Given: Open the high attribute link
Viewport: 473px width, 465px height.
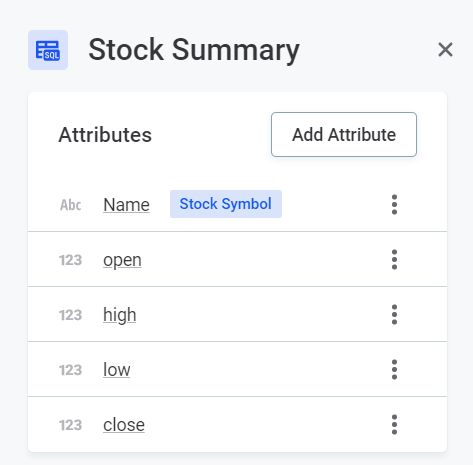Looking at the screenshot, I should pos(120,315).
